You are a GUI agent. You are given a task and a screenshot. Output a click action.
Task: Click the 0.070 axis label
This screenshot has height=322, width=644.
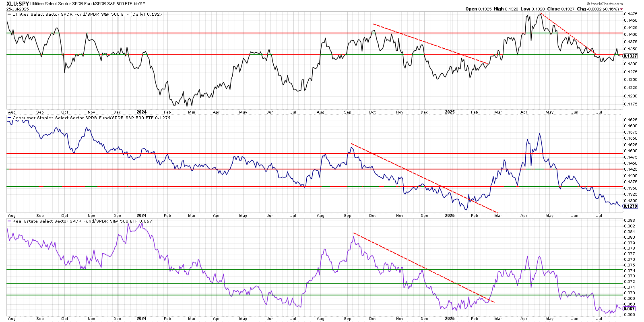click(630, 293)
